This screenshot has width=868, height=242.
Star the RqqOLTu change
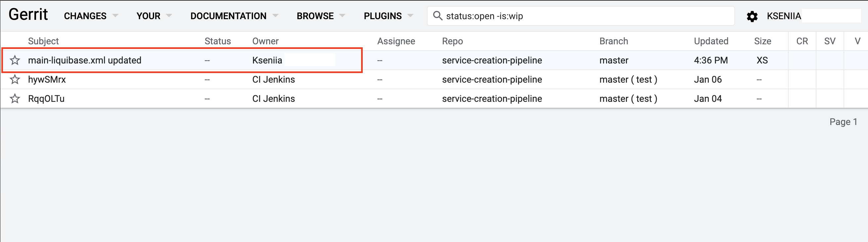pyautogui.click(x=15, y=99)
